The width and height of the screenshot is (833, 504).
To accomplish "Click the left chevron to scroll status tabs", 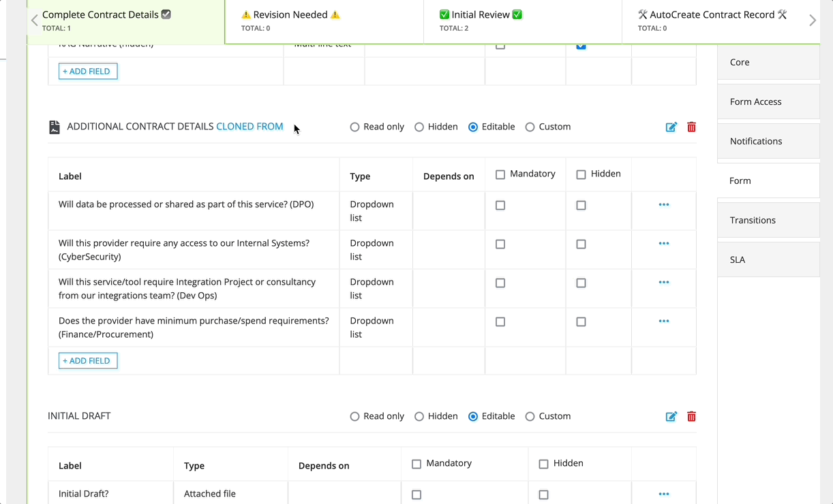I will (34, 20).
